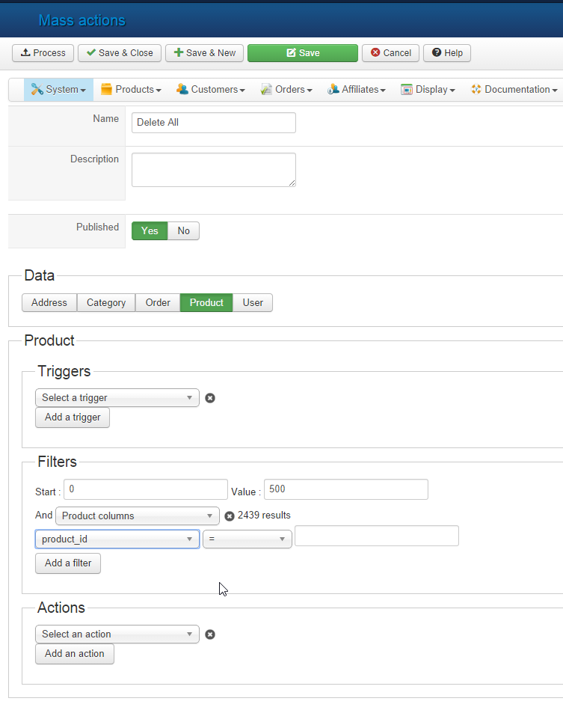This screenshot has height=728, width=563.
Task: Click the remove icon next to trigger dropdown
Action: click(210, 398)
